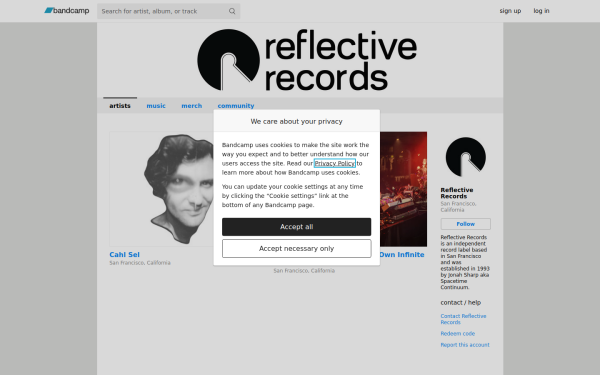Select the contact / help heading text
Image resolution: width=600 pixels, height=375 pixels.
(461, 302)
